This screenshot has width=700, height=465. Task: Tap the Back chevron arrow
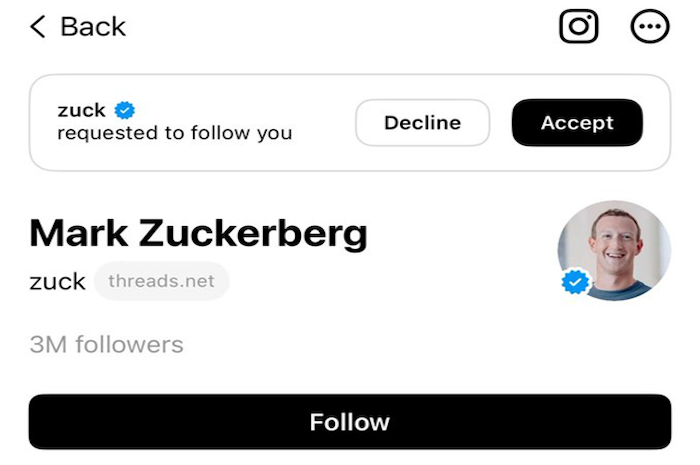pos(38,26)
